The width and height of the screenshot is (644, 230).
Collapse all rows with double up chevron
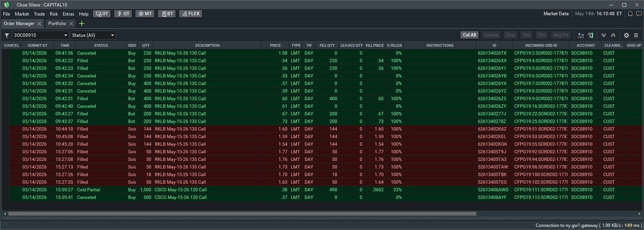(613, 35)
